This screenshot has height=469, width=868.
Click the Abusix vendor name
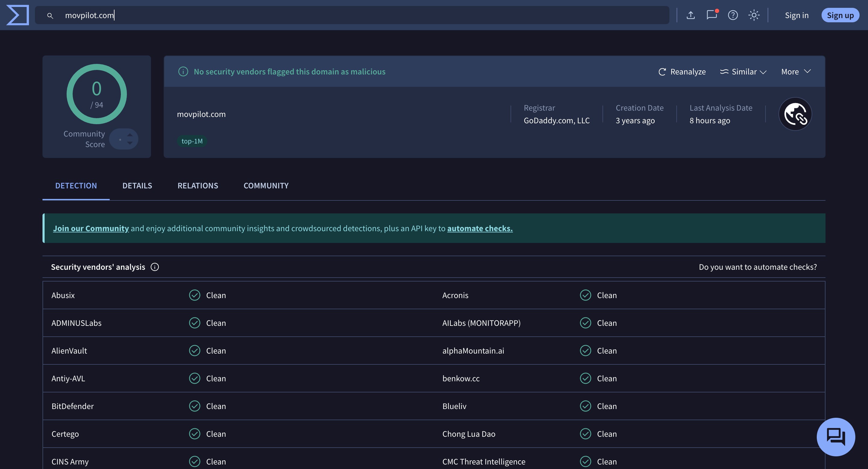tap(63, 295)
